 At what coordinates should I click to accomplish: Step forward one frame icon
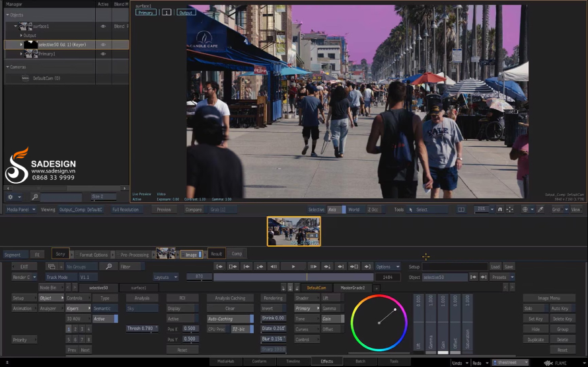tap(313, 266)
